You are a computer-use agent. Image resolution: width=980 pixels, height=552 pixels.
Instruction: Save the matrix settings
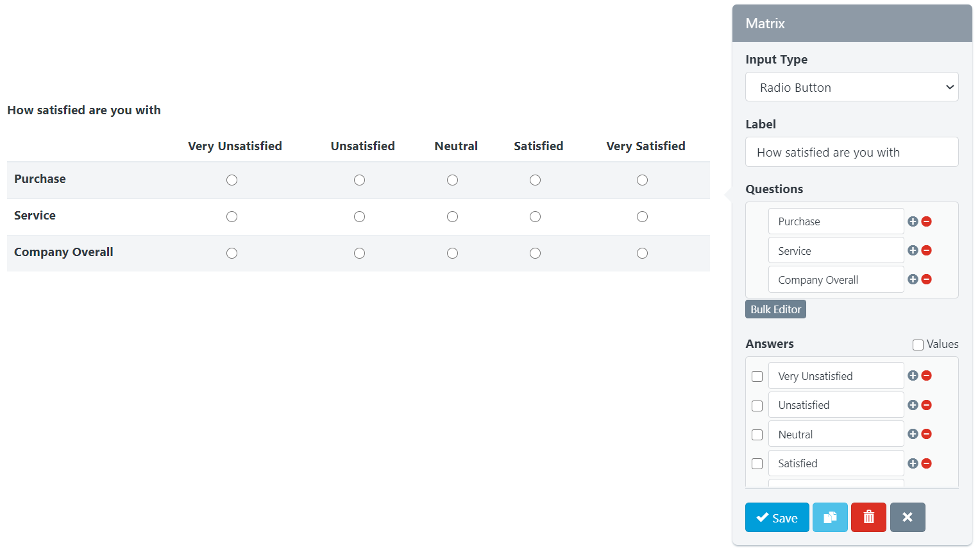coord(777,517)
